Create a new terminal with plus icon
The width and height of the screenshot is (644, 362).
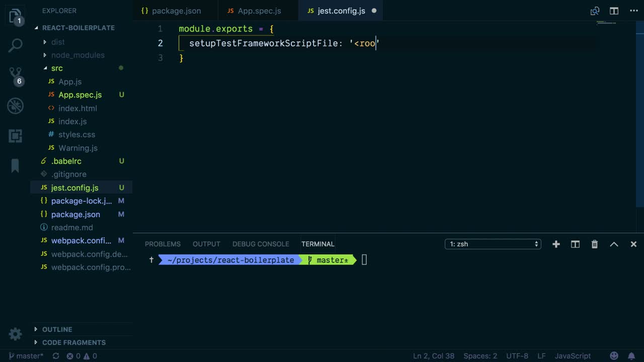[x=556, y=244]
